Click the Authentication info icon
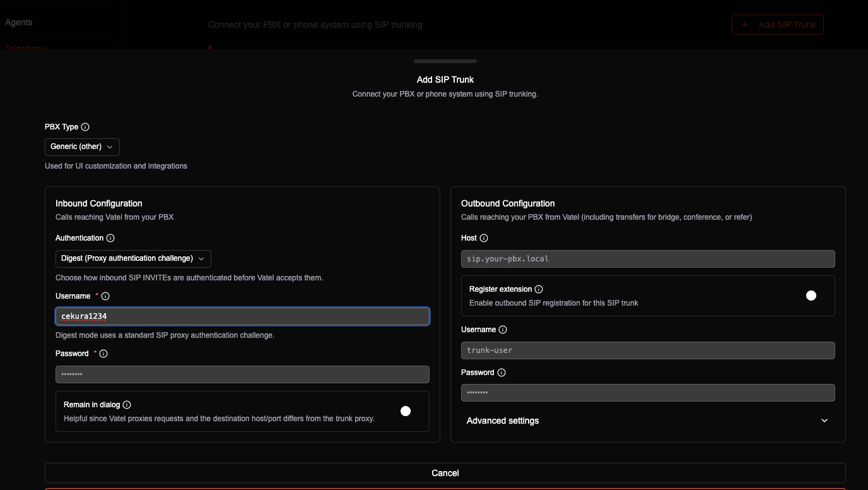The width and height of the screenshot is (868, 490). tap(110, 238)
